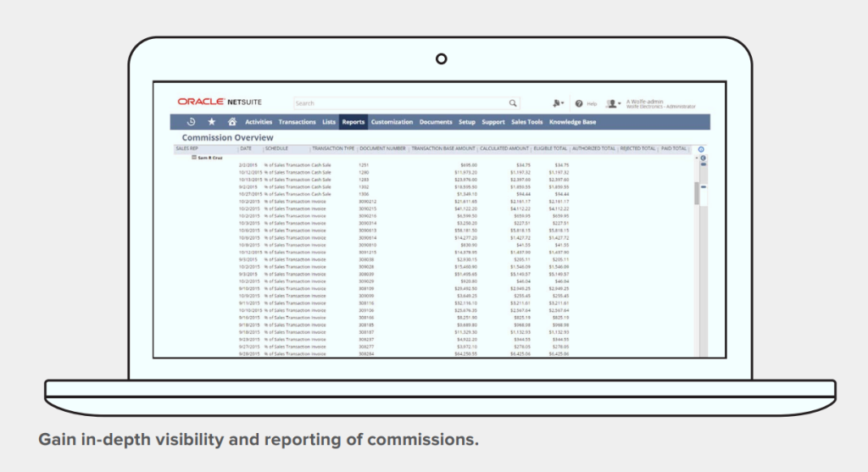Click the Commission Overview page title
Screen dimensions: 868x472
pyautogui.click(x=227, y=137)
